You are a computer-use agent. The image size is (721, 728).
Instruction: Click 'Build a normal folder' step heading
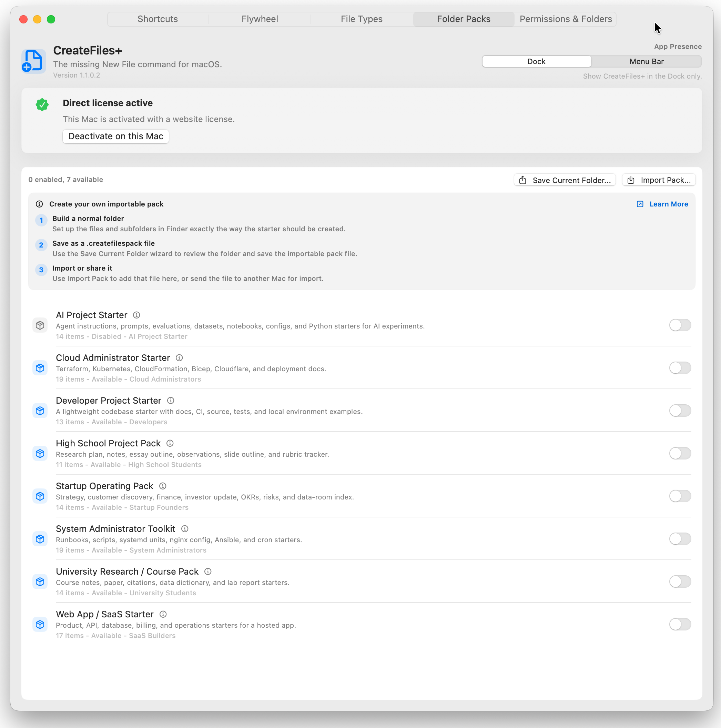point(88,219)
